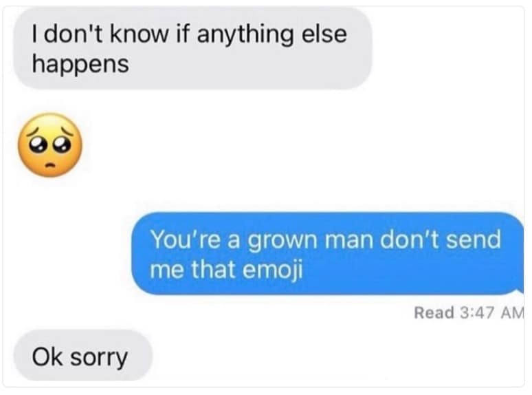Click the word "You're" in sent message

pyautogui.click(x=185, y=239)
